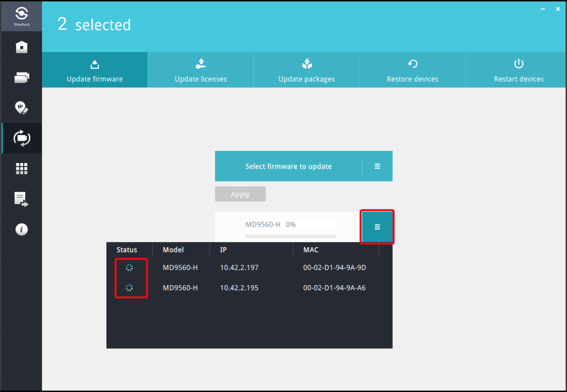Select the device maintenance sidebar icon
The image size is (567, 392).
(21, 138)
